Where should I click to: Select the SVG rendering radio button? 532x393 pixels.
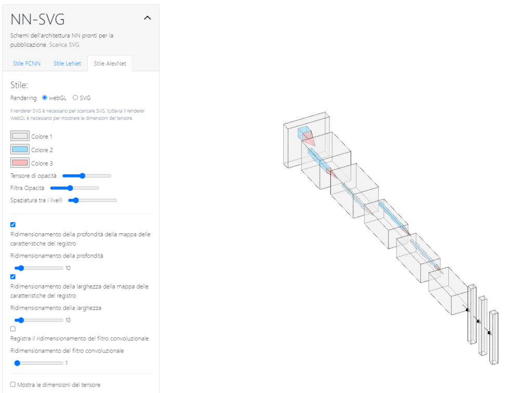pos(75,98)
